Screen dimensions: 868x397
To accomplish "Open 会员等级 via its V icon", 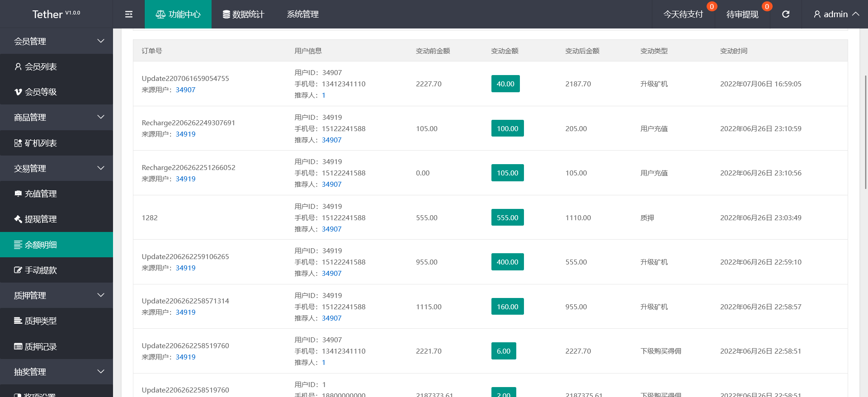I will 18,92.
